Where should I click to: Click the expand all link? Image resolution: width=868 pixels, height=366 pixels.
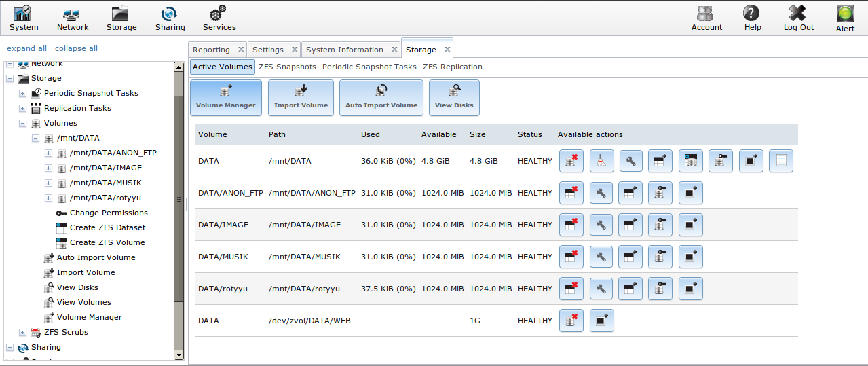point(27,48)
